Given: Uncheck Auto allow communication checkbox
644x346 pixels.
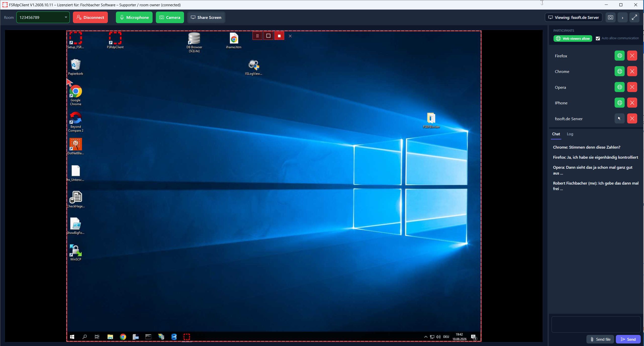Looking at the screenshot, I should 598,38.
